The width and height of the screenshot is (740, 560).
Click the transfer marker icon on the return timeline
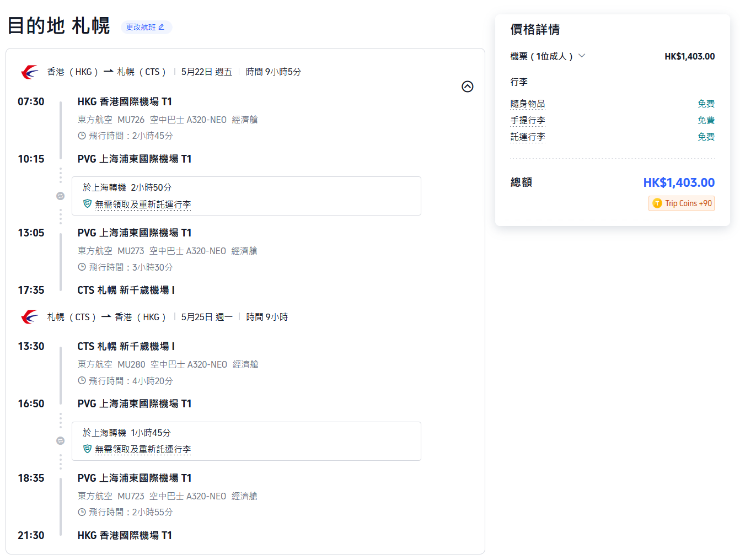pyautogui.click(x=61, y=441)
